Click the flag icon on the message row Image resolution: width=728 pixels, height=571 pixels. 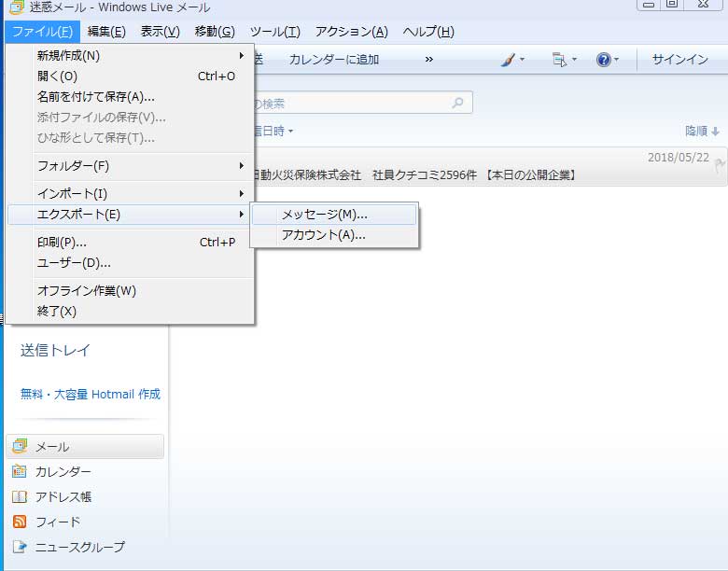coord(719,166)
